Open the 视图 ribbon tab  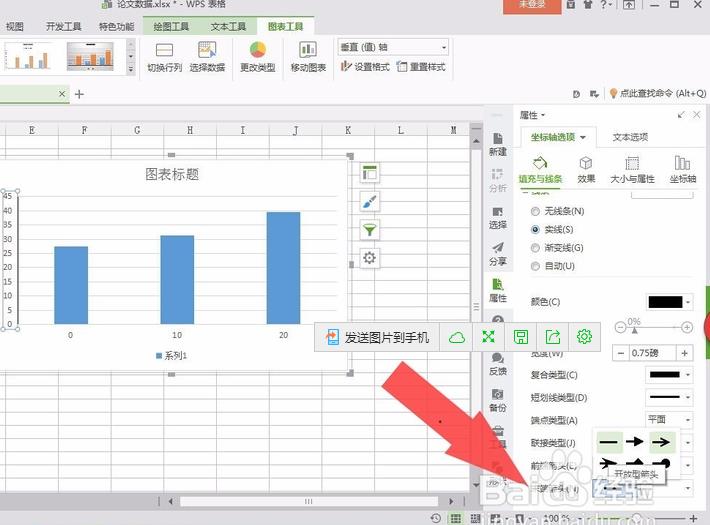coord(14,26)
